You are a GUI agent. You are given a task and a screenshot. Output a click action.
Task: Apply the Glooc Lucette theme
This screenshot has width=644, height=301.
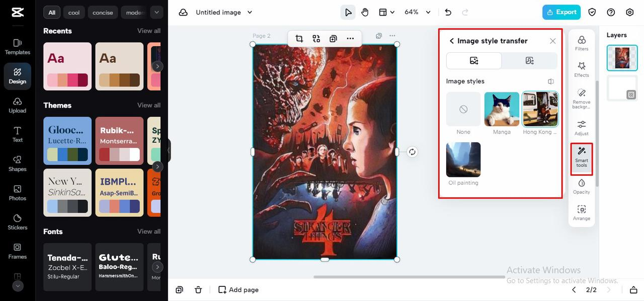[67, 141]
